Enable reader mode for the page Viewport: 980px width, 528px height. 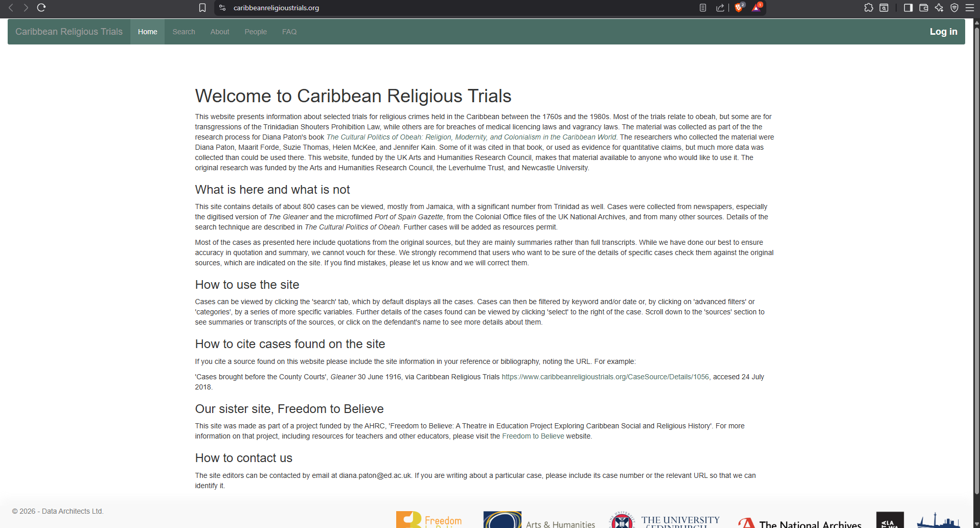[x=702, y=8]
